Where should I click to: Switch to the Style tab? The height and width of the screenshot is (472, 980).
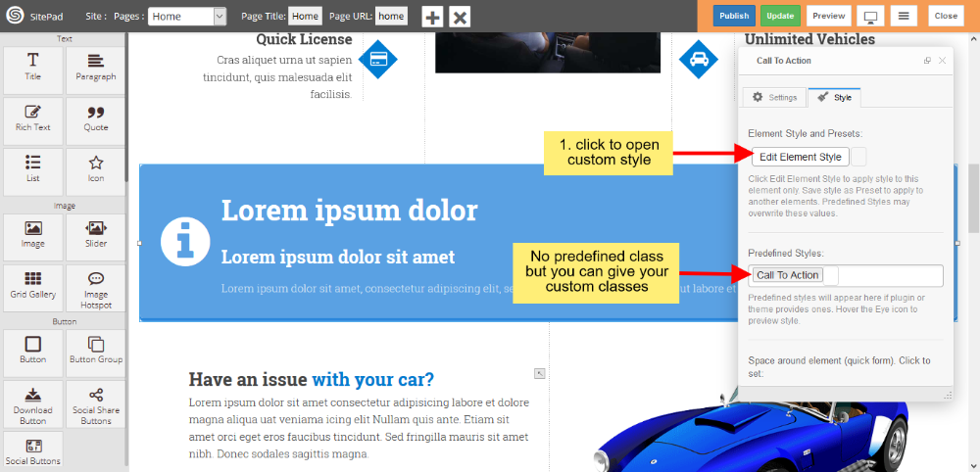834,97
